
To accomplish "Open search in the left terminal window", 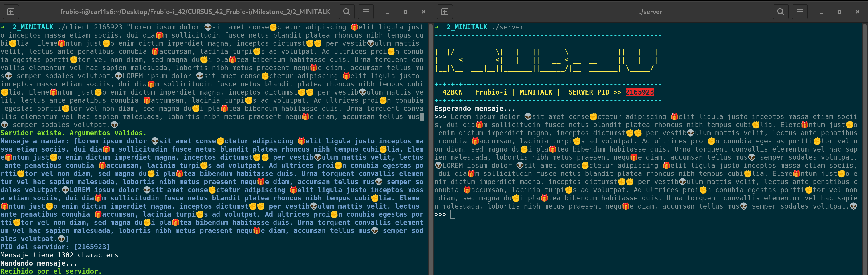I will tap(346, 12).
